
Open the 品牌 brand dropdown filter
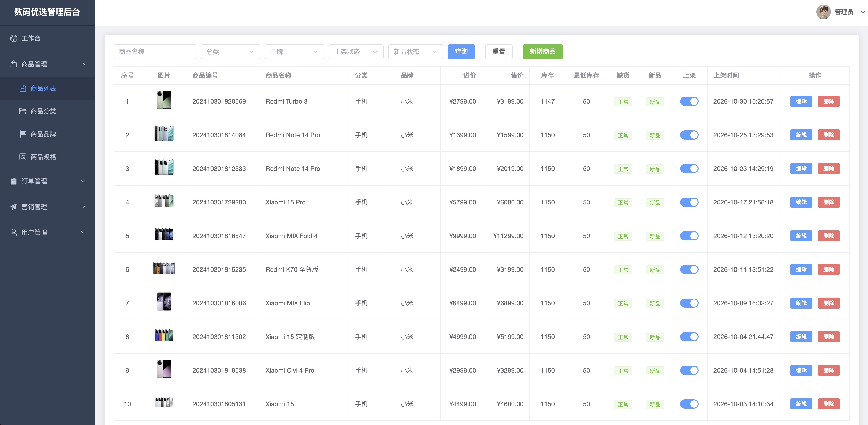tap(294, 51)
